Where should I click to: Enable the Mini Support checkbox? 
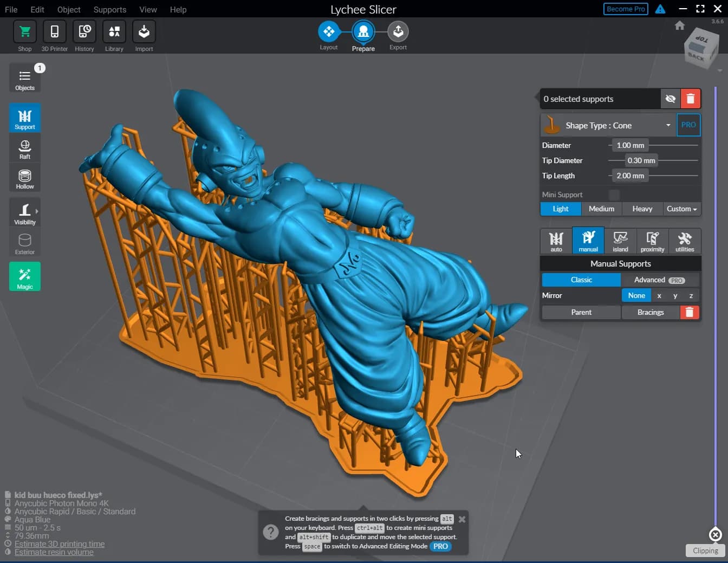point(614,195)
